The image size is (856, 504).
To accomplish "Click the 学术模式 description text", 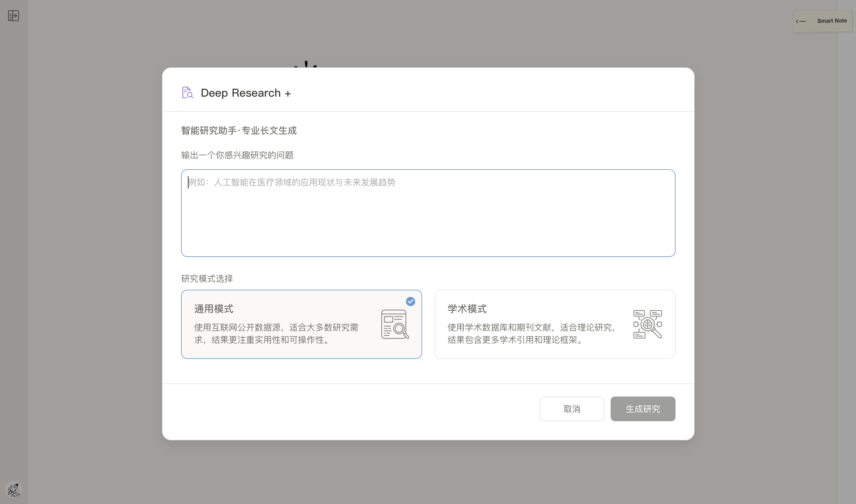I will pyautogui.click(x=532, y=334).
